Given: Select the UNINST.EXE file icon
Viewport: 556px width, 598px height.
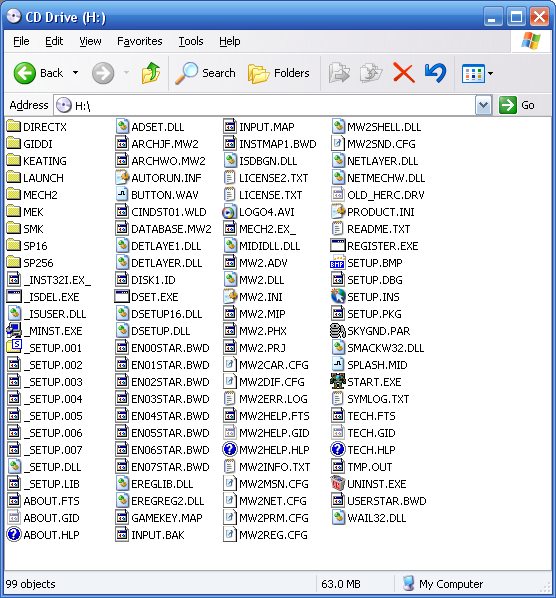Looking at the screenshot, I should [x=337, y=484].
